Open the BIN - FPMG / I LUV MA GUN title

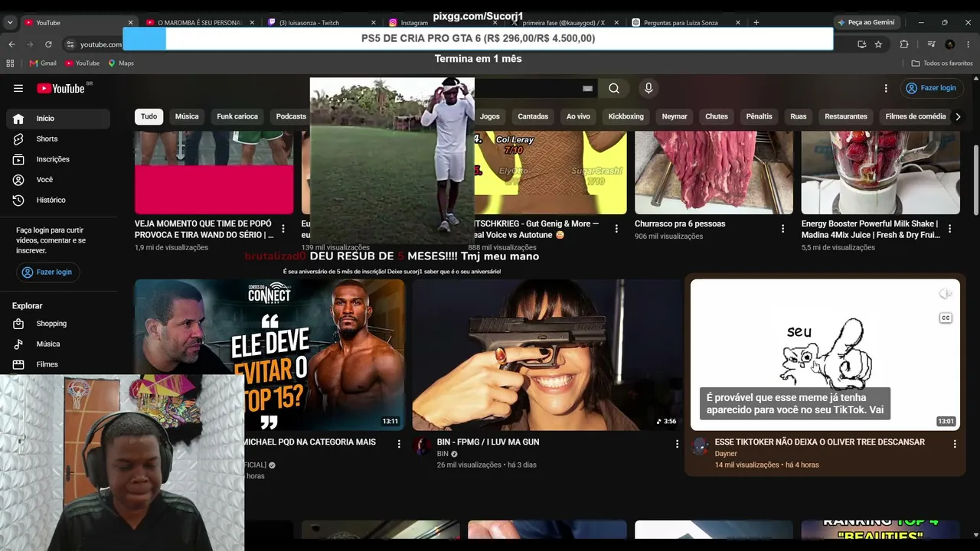[x=488, y=442]
